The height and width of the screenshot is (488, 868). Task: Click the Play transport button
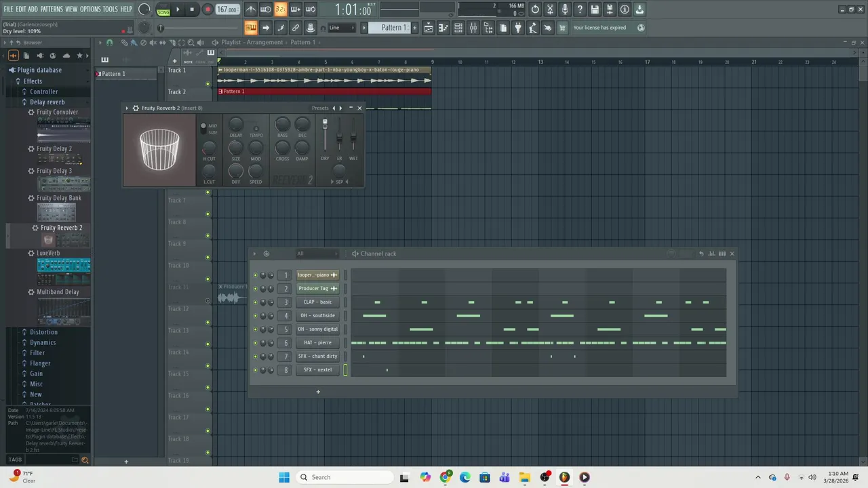tap(178, 9)
